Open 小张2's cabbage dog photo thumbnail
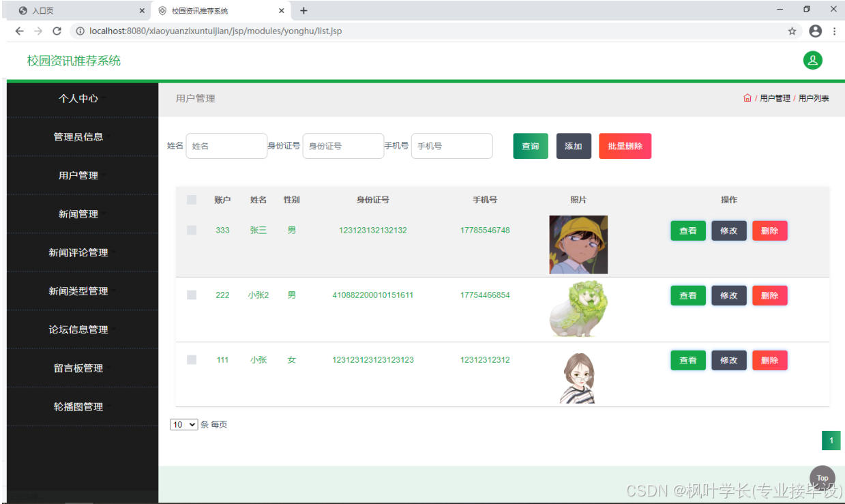 [x=578, y=309]
